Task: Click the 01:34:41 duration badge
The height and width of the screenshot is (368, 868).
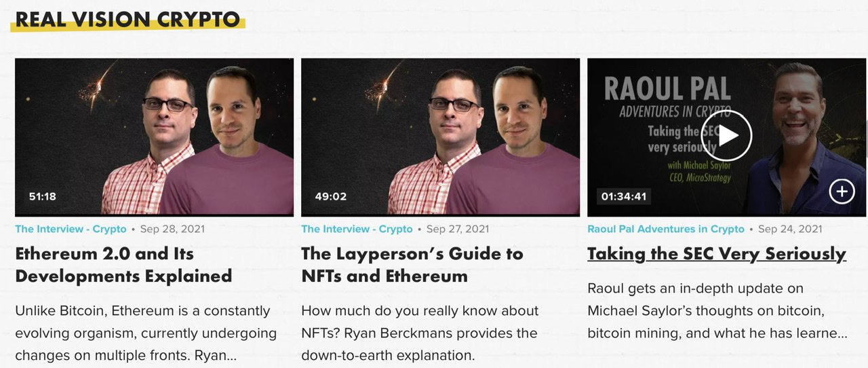Action: (624, 197)
